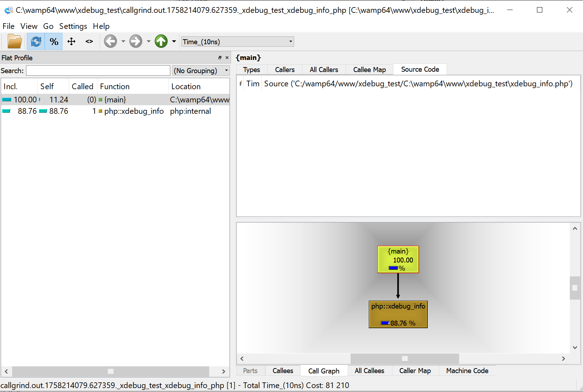Click the Shorten Templates icon
The image size is (583, 392).
pos(89,42)
